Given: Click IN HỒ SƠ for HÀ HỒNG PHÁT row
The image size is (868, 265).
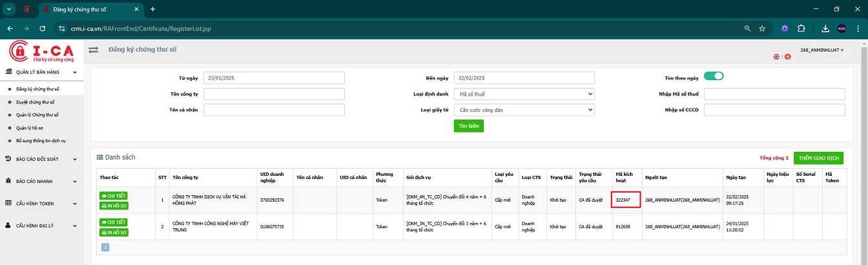Looking at the screenshot, I should [x=114, y=206].
